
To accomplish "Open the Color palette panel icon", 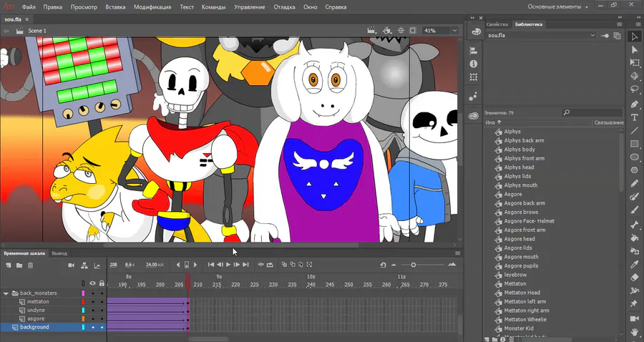I will [476, 31].
